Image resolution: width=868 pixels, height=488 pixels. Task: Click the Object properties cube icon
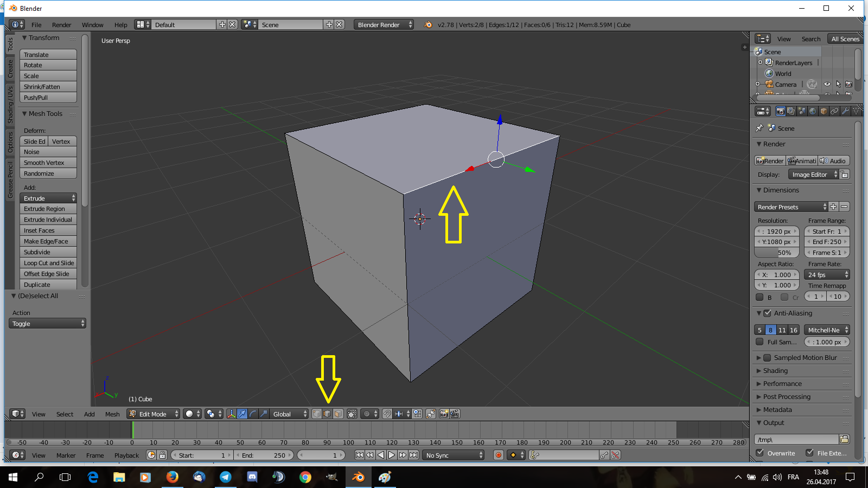(824, 111)
